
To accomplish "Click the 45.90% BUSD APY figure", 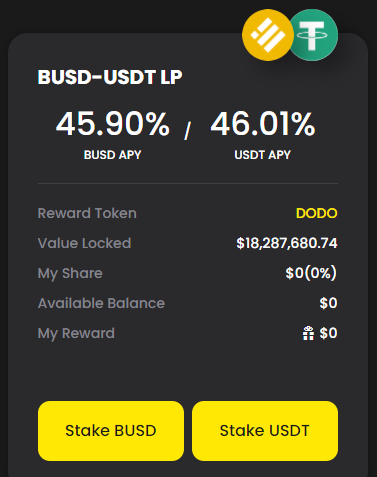I will (113, 124).
